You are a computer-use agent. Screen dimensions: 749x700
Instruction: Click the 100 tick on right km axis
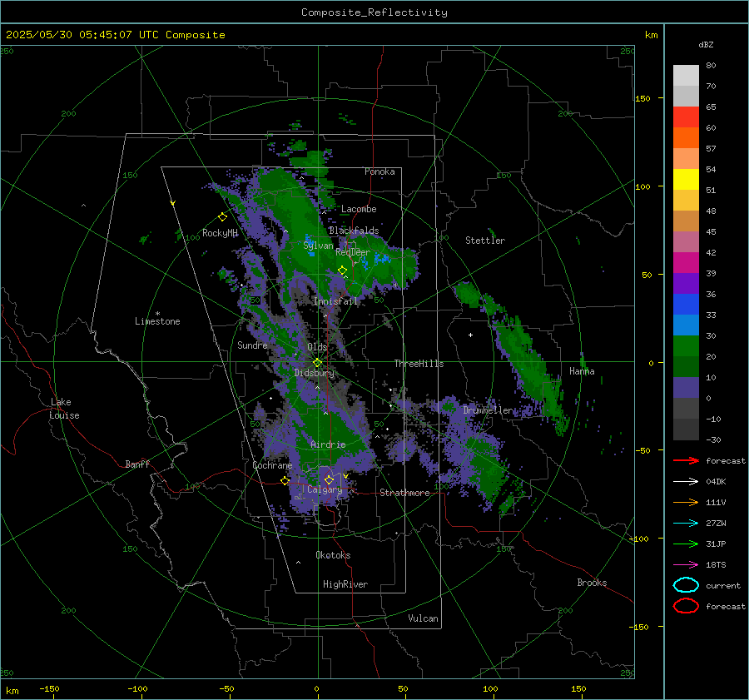pos(642,186)
